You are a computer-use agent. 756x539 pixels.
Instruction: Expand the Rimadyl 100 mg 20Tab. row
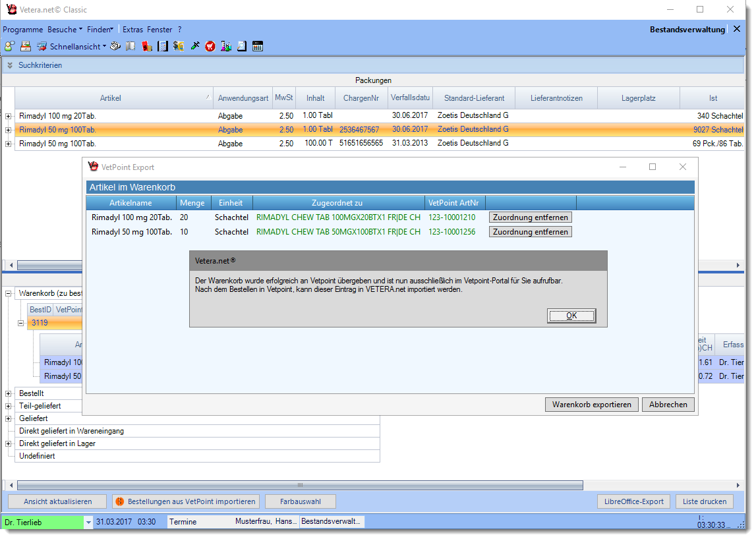9,116
